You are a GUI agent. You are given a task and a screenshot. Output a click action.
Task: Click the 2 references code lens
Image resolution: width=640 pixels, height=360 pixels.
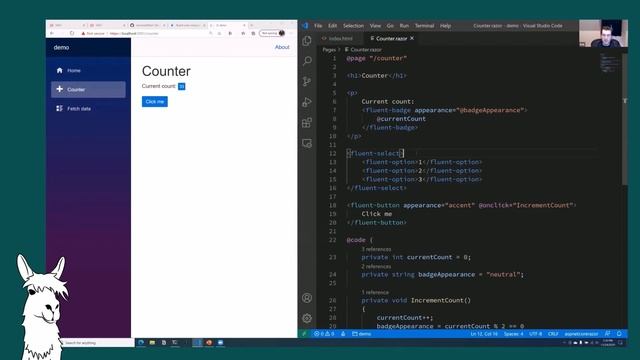tap(376, 266)
